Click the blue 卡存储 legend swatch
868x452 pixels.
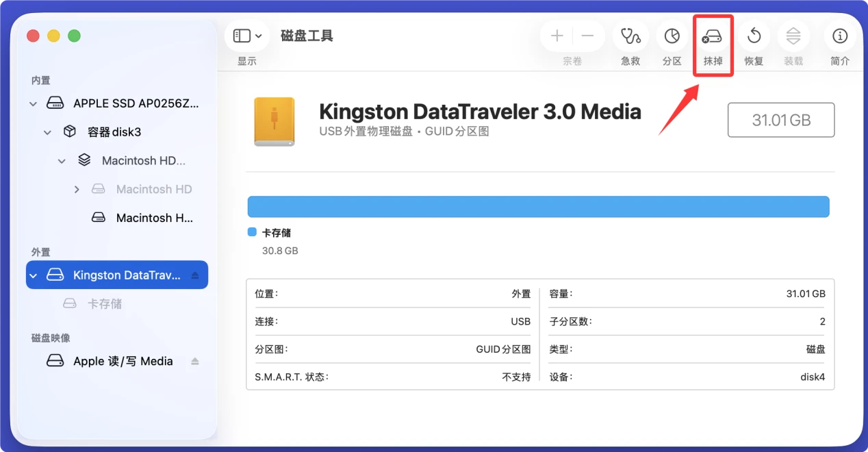pyautogui.click(x=252, y=232)
